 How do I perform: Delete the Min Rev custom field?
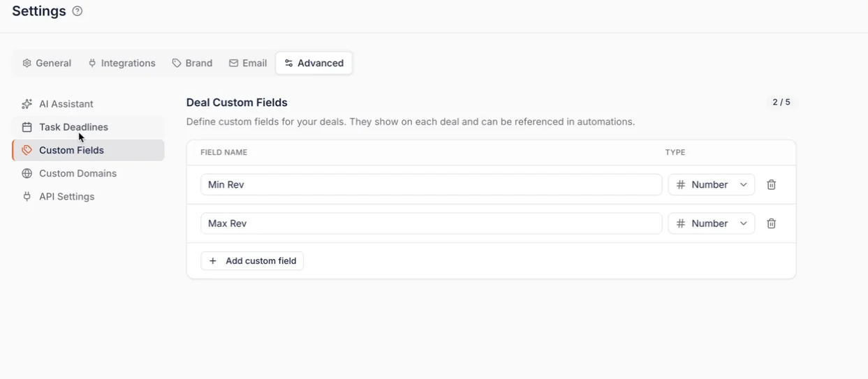pyautogui.click(x=771, y=185)
